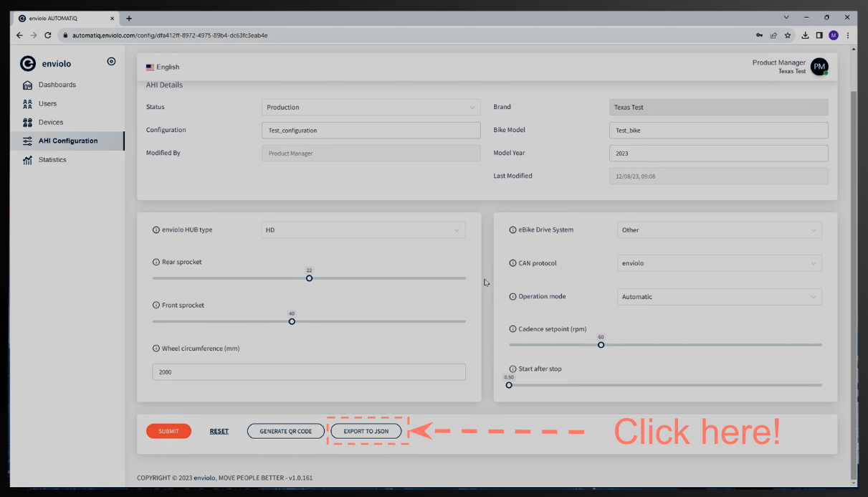Click the Cadence setpoint slider handle
868x497 pixels.
point(601,345)
